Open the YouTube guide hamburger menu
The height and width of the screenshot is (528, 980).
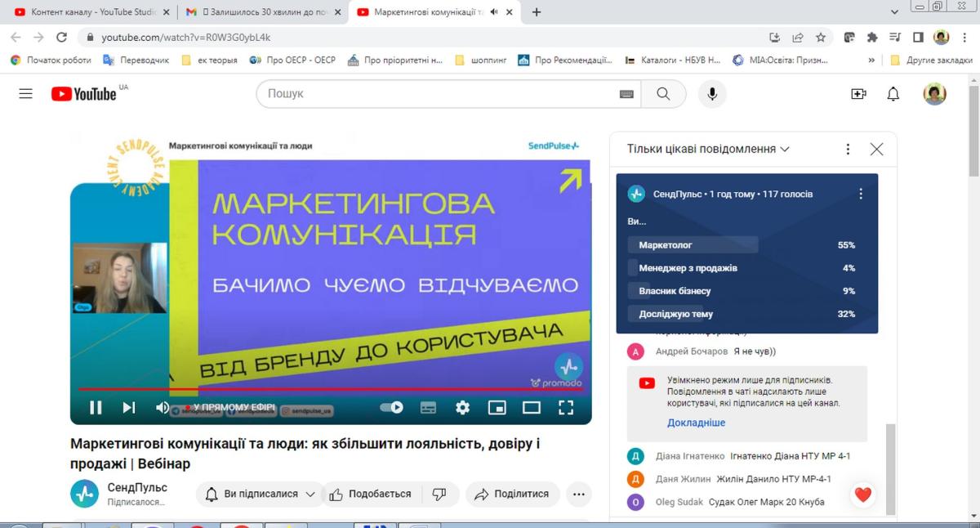tap(26, 94)
